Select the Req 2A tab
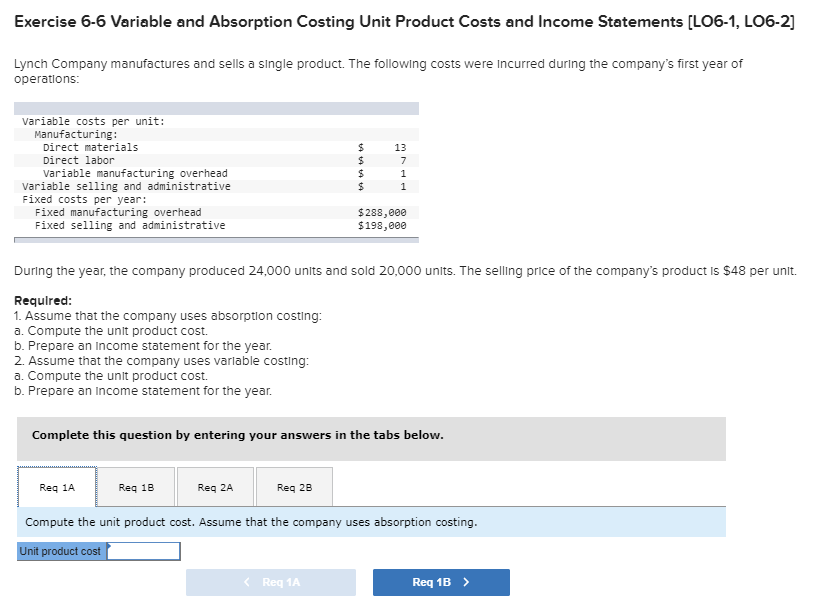818x604 pixels. pos(215,487)
